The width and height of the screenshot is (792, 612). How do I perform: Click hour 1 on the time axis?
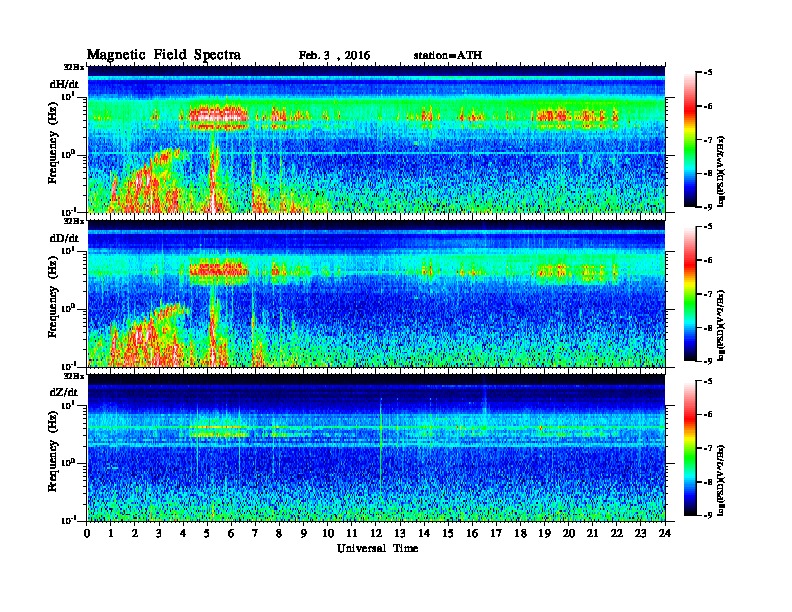(111, 534)
